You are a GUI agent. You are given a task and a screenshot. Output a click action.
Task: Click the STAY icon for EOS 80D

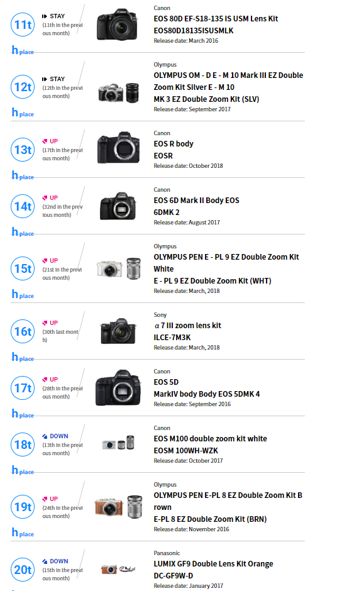point(45,16)
